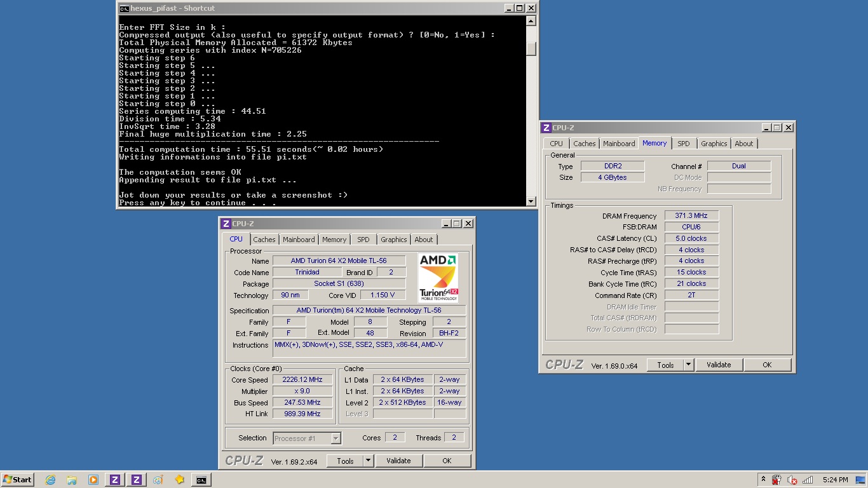Open Mainboard tab in Memory window
The image size is (868, 488).
coord(619,144)
